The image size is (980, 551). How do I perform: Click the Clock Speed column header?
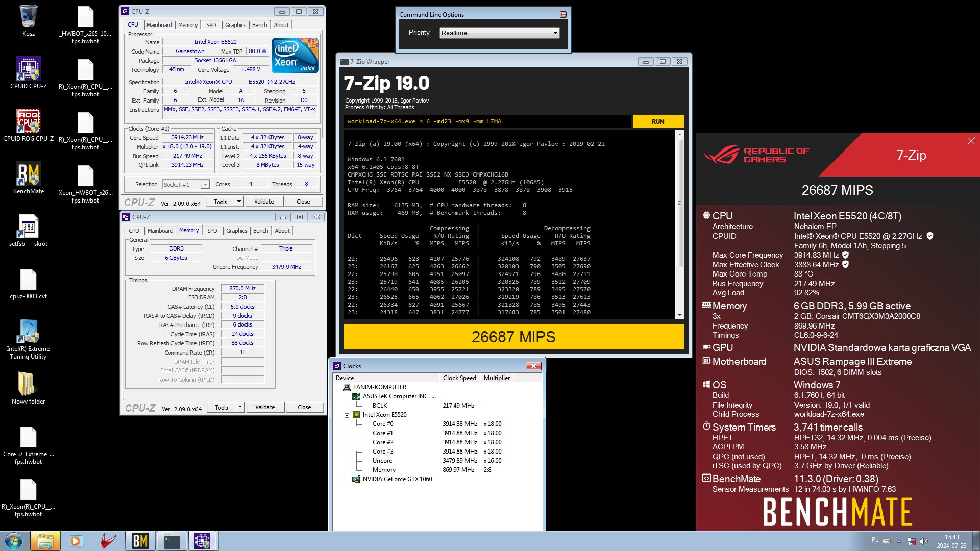[459, 378]
